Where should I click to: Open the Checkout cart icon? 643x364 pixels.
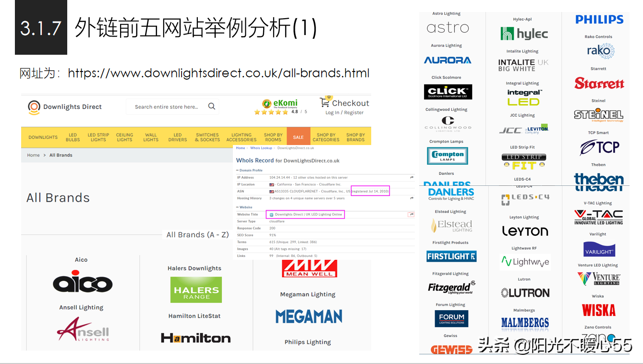[325, 102]
